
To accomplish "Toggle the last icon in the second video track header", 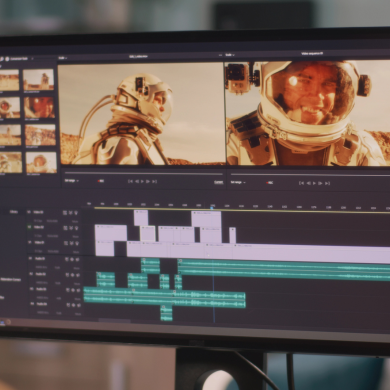I will [76, 228].
